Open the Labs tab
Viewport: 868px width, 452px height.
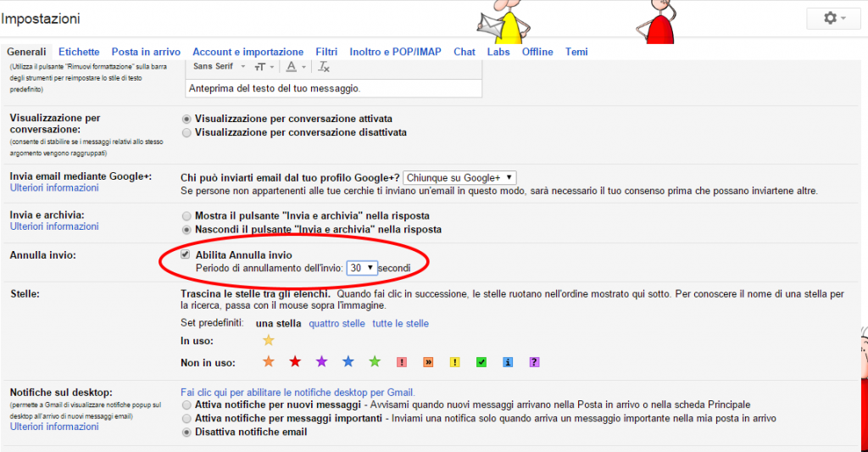click(x=498, y=52)
